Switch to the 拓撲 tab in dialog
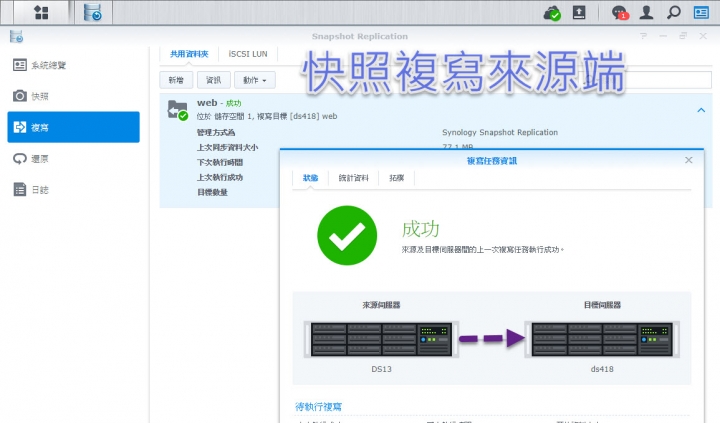Image resolution: width=720 pixels, height=423 pixels. pyautogui.click(x=396, y=178)
